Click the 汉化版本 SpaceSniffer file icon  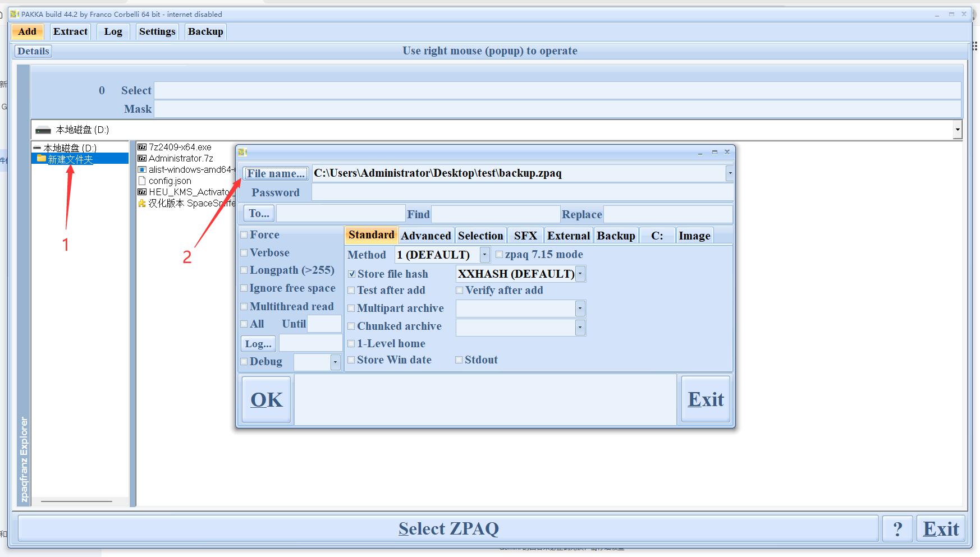(142, 203)
